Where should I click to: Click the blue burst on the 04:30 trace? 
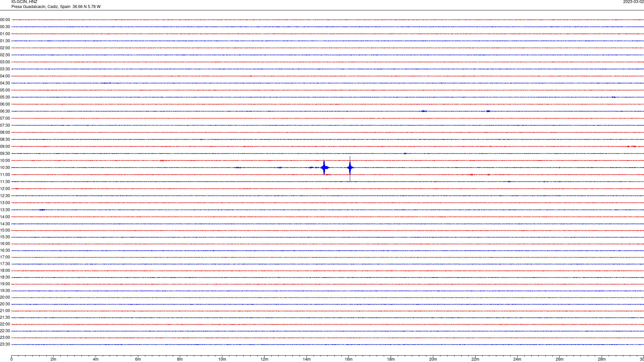[x=107, y=83]
